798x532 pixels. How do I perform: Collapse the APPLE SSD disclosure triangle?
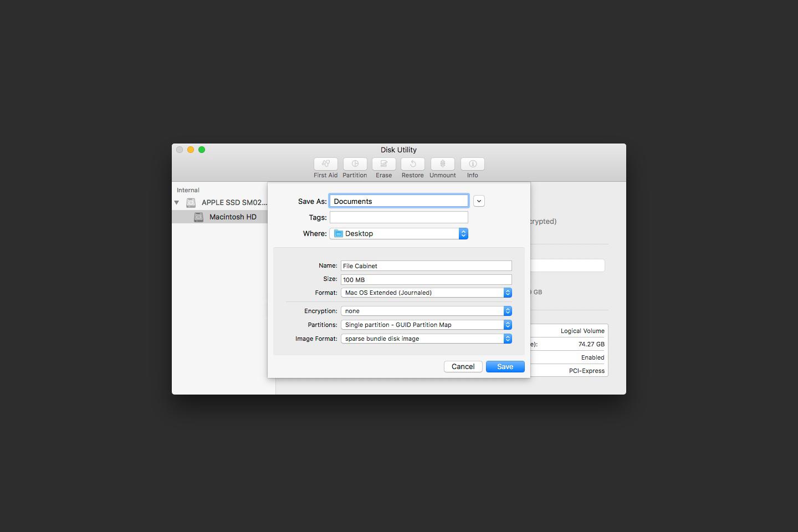[177, 202]
